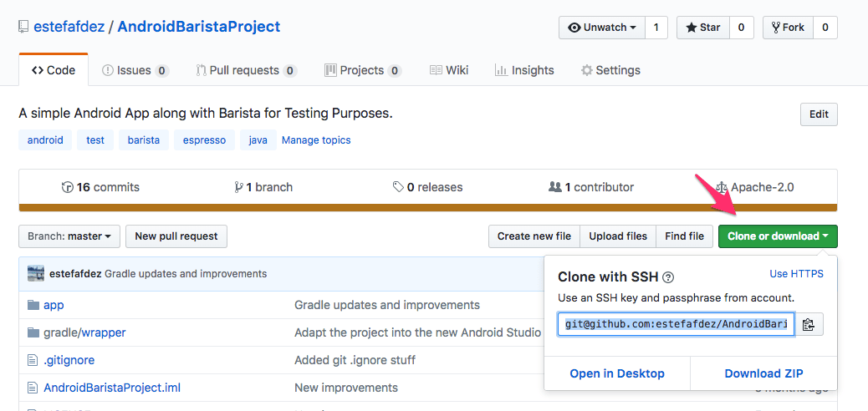
Task: Click Open in Desktop
Action: [x=617, y=373]
